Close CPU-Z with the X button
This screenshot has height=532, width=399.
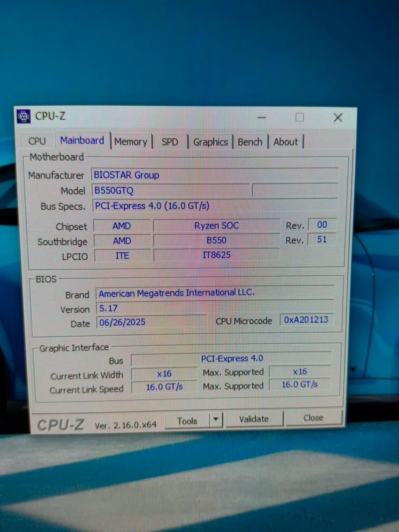(x=338, y=118)
